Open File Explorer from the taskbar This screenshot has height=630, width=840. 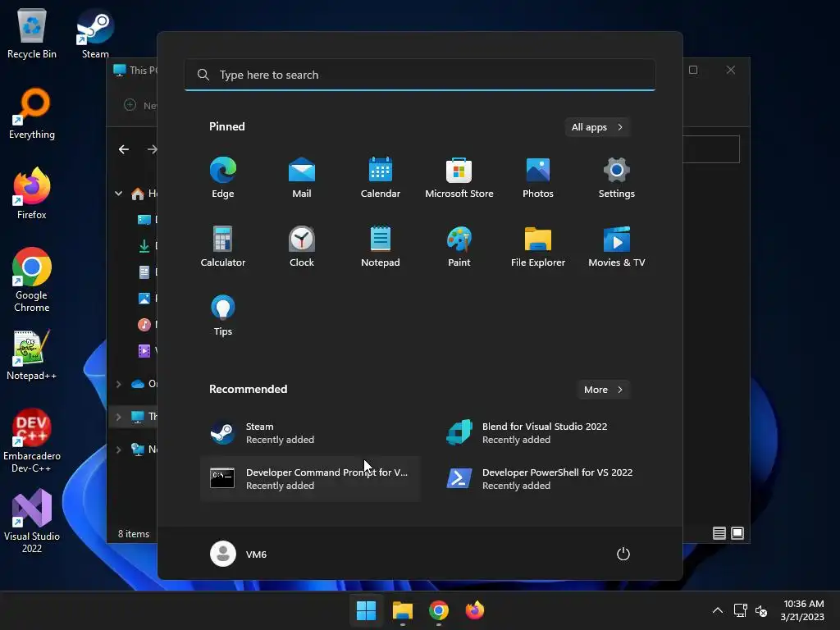point(402,610)
